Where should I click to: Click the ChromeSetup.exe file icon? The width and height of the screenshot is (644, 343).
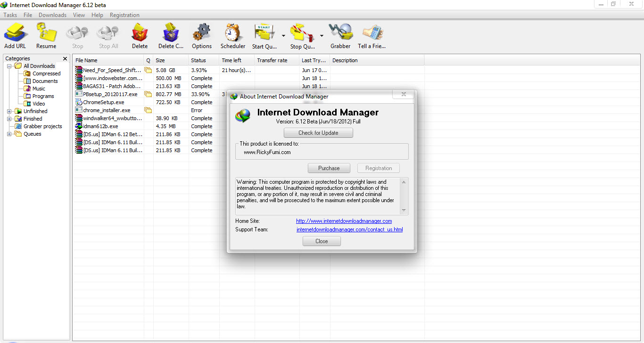79,102
